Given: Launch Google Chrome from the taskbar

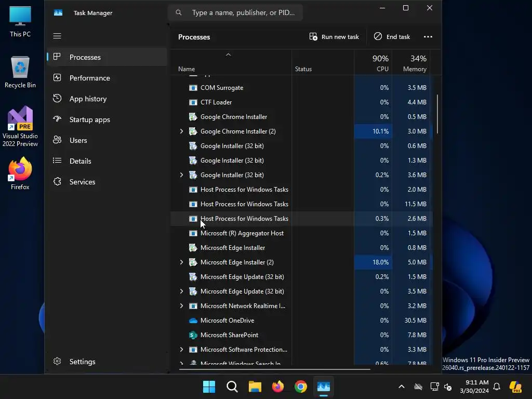Looking at the screenshot, I should click(301, 387).
